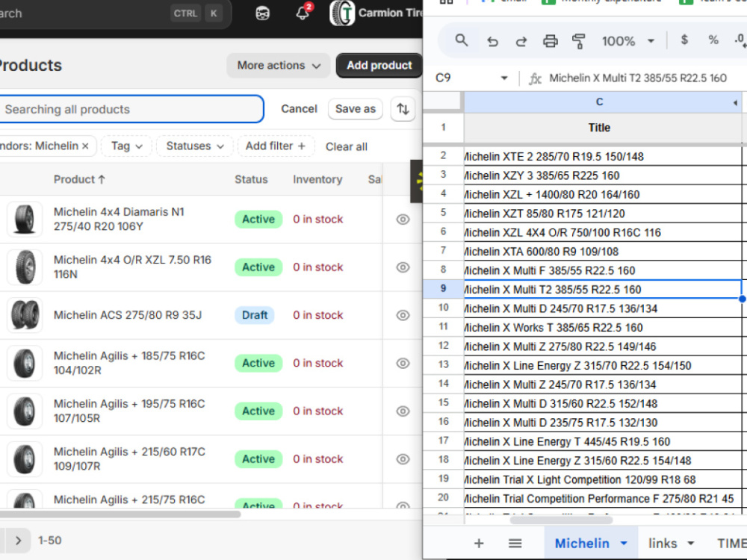This screenshot has width=747, height=560.
Task: Click the horizontal scrollbar under products list
Action: click(119, 514)
